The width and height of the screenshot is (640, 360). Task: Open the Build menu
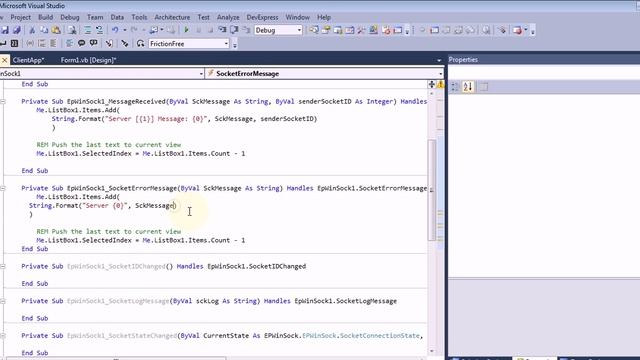45,18
